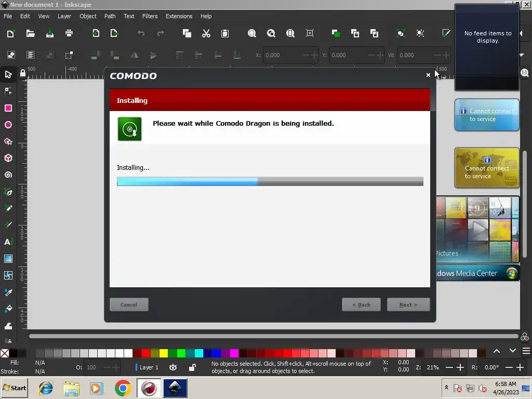
Task: Select the Calligraphy tool
Action: (x=8, y=225)
